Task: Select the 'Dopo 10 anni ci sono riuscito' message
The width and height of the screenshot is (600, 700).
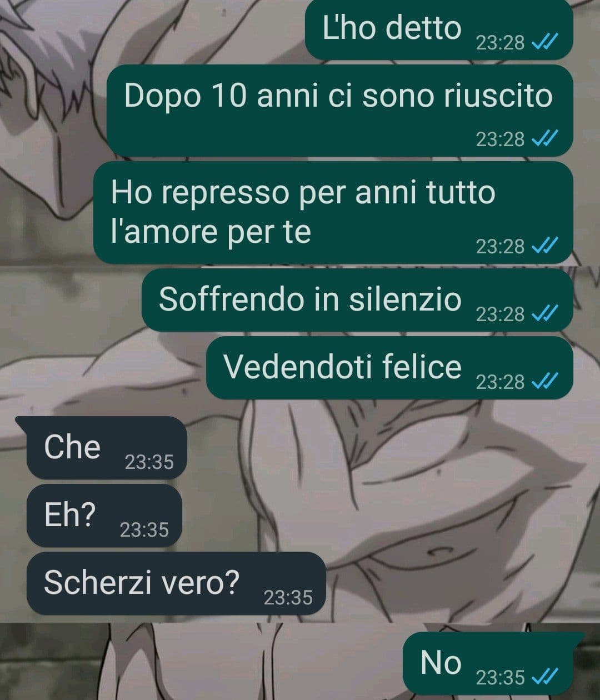Action: tap(339, 111)
